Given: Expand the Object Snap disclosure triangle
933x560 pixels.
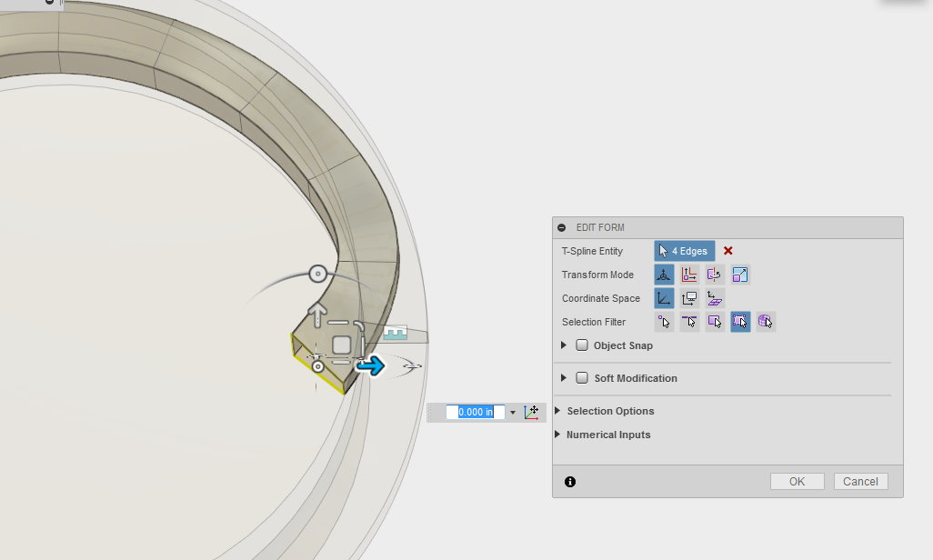Looking at the screenshot, I should tap(564, 345).
